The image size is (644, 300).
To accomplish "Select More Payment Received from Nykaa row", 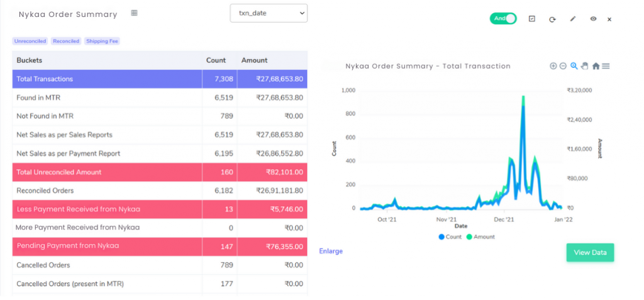I will point(160,228).
